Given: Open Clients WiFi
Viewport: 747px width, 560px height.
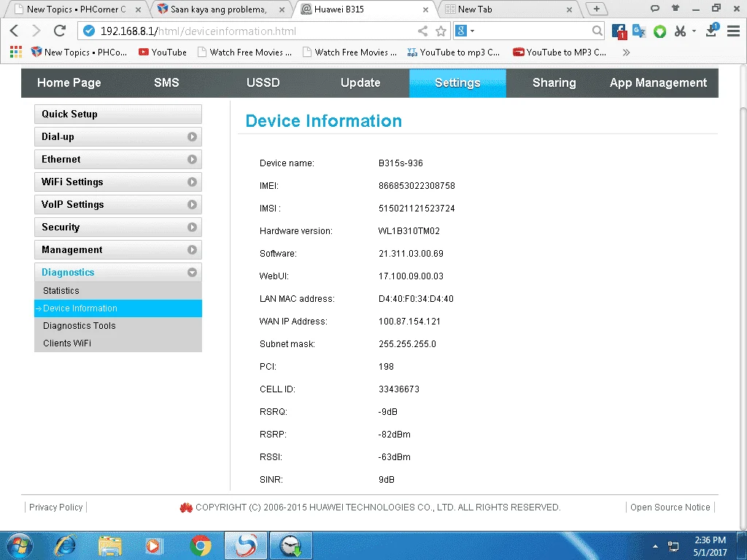Looking at the screenshot, I should tap(118, 343).
